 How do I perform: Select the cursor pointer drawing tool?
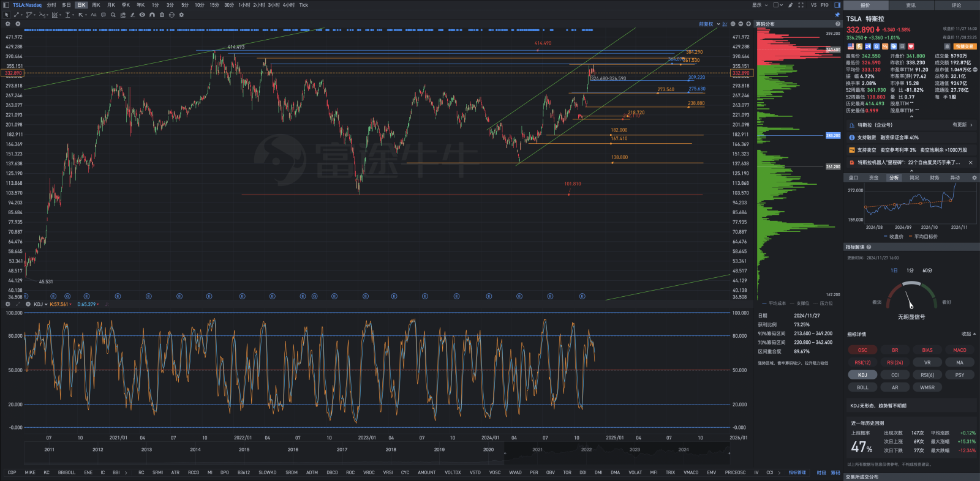[x=6, y=15]
